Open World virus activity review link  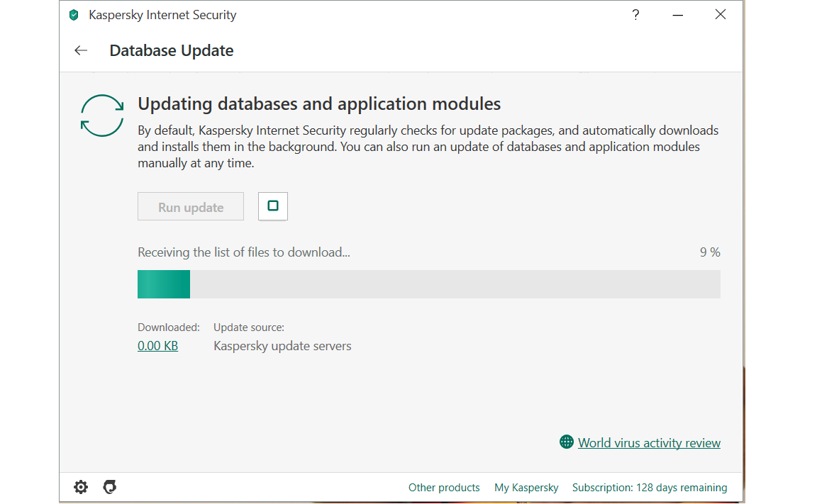click(649, 443)
